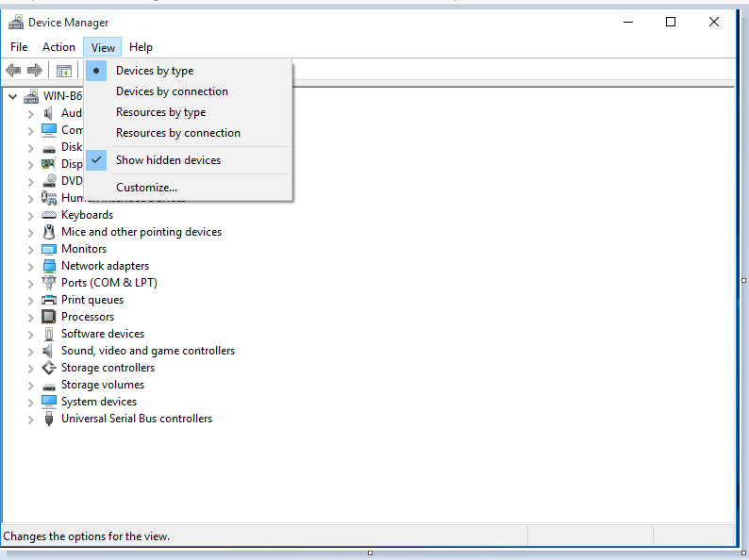Expand the Keyboards node
749x560 pixels.
[30, 216]
